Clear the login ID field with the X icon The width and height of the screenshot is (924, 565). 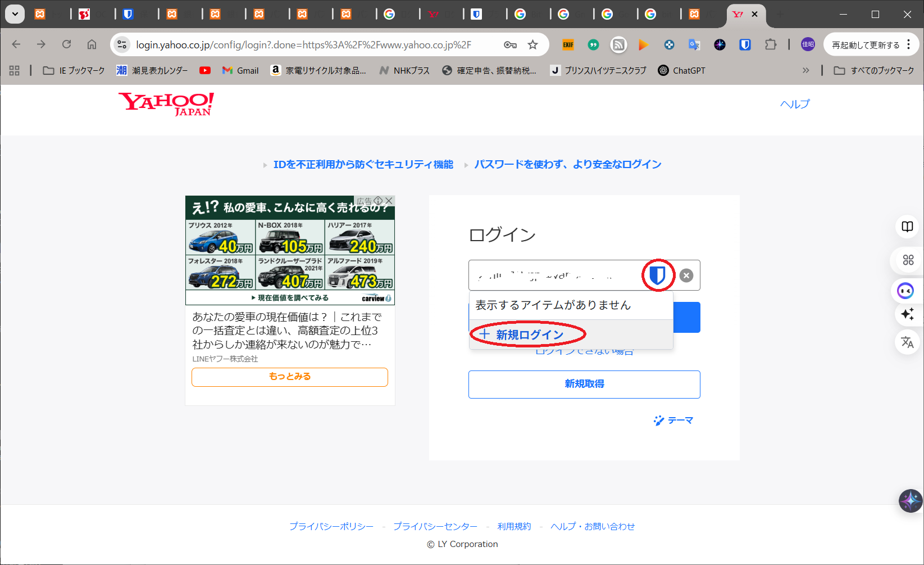(x=686, y=275)
